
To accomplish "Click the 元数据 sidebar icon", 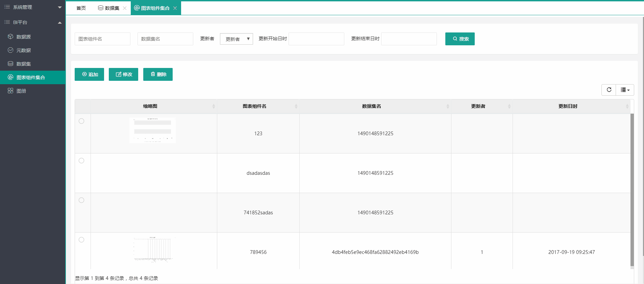I will coord(10,50).
